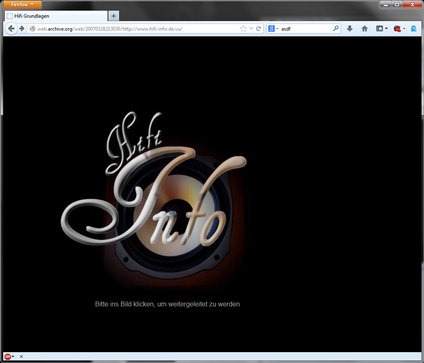Click the blue figure icon in toolbar

(414, 29)
